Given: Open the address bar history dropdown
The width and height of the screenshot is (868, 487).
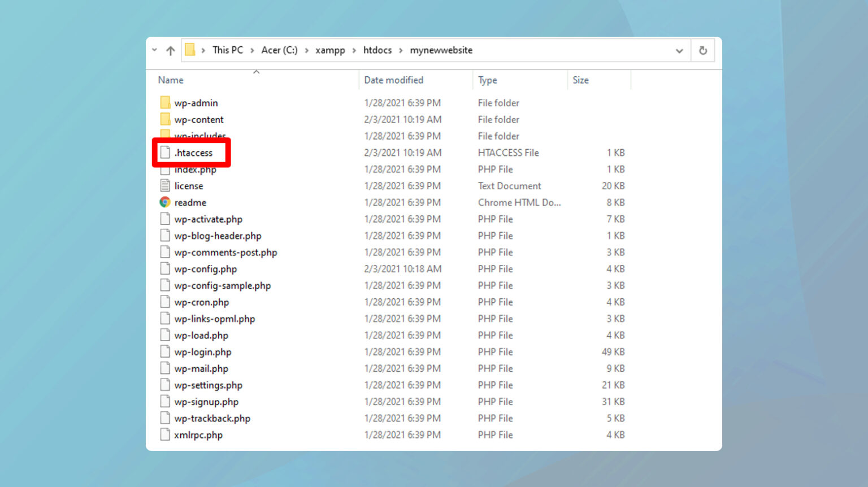Looking at the screenshot, I should (x=679, y=50).
